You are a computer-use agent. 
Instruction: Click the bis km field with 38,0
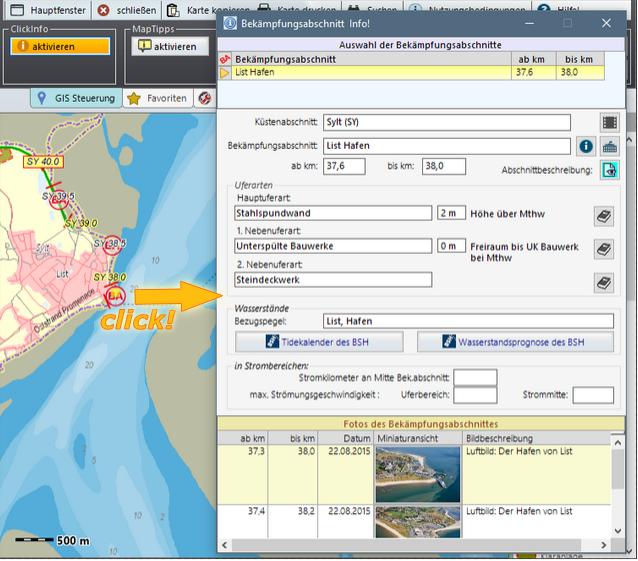[444, 166]
